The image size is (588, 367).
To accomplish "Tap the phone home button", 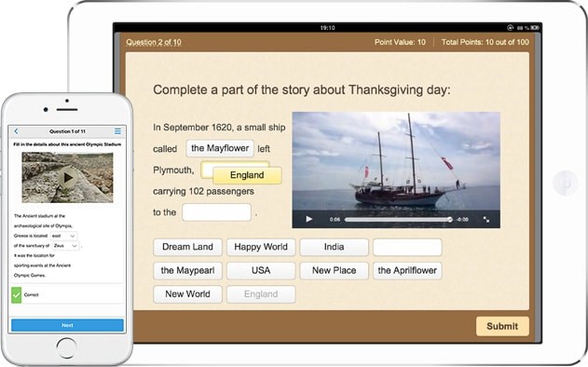I will (x=67, y=347).
